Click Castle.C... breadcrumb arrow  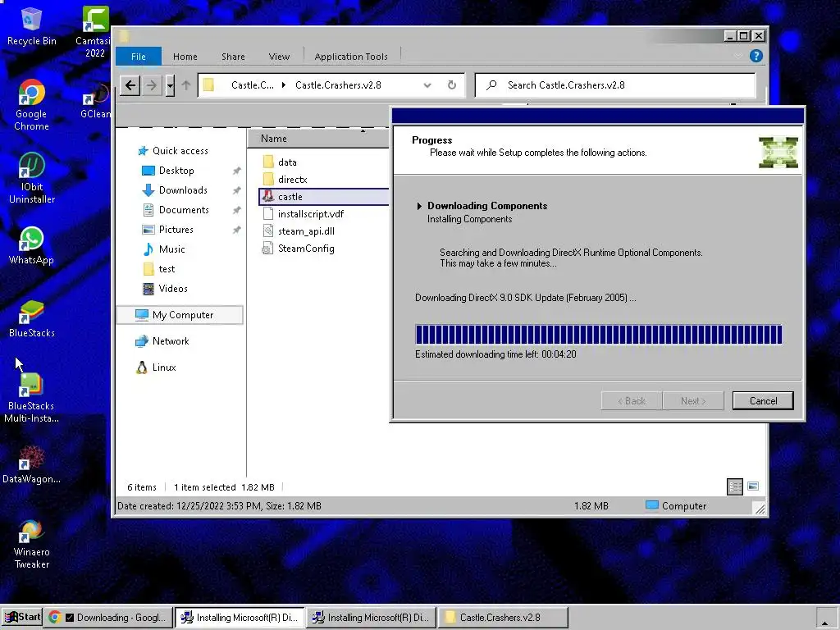coord(283,85)
